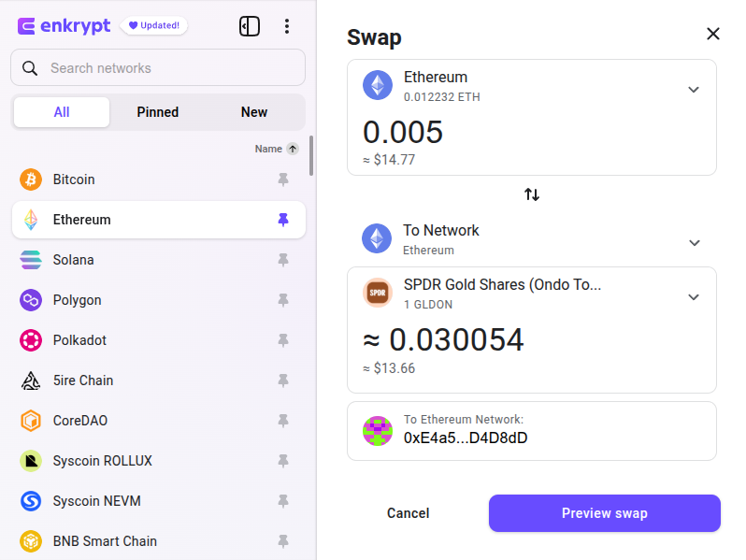Expand the SPDR Gold Shares token dropdown
This screenshot has height=560, width=746.
[694, 297]
